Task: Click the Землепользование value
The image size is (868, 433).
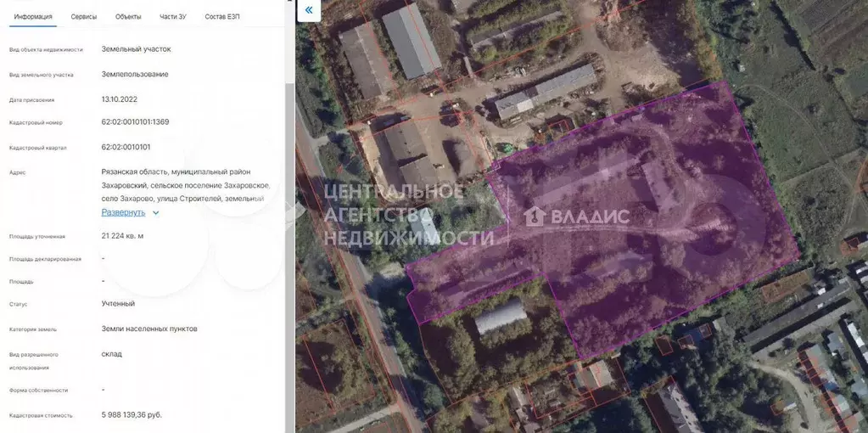Action: click(x=135, y=74)
